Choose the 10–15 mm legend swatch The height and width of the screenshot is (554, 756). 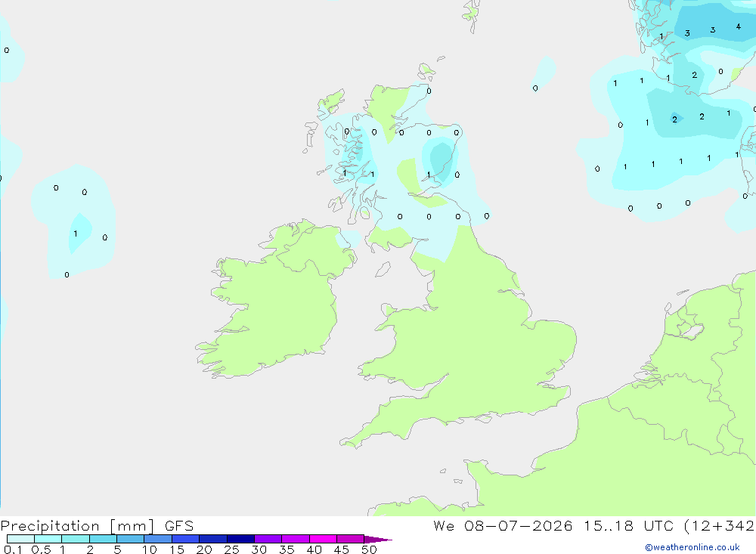coord(158,539)
